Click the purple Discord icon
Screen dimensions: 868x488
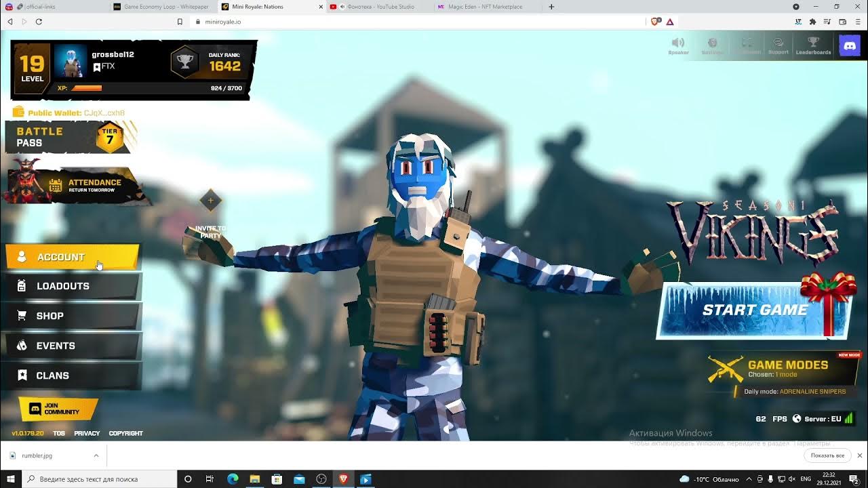point(849,45)
